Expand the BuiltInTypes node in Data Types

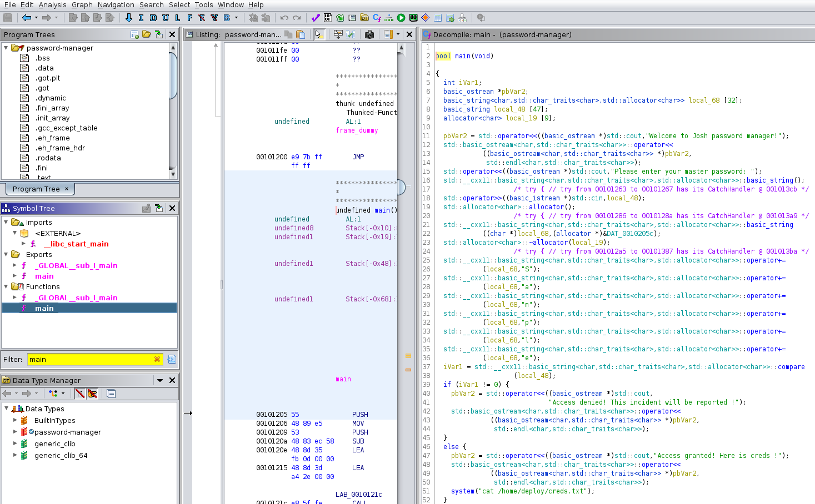(x=16, y=420)
